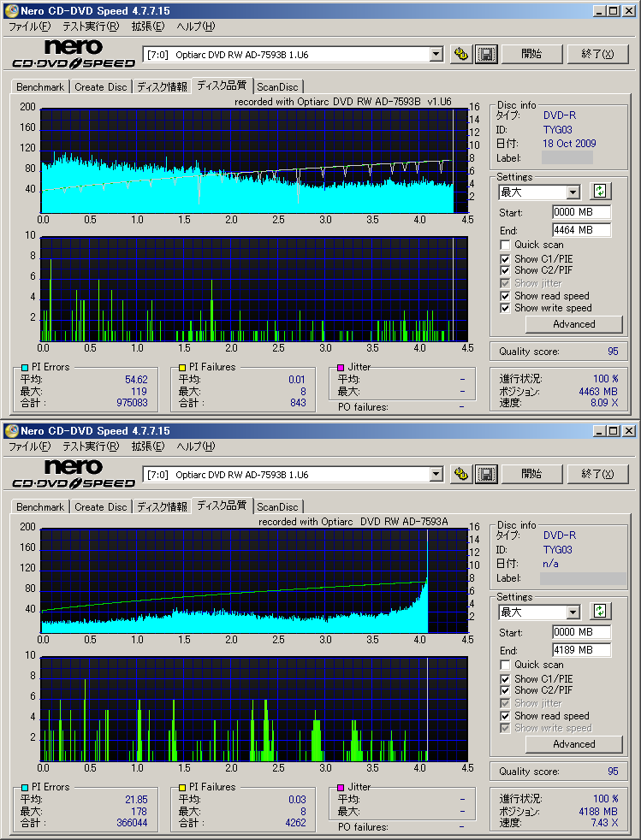Click PI Failures total 843 in top window

click(x=298, y=403)
